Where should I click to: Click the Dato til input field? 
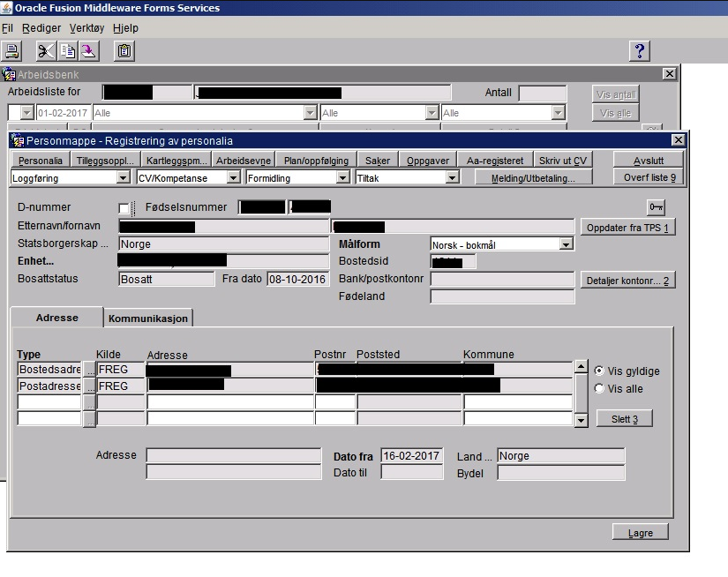412,472
